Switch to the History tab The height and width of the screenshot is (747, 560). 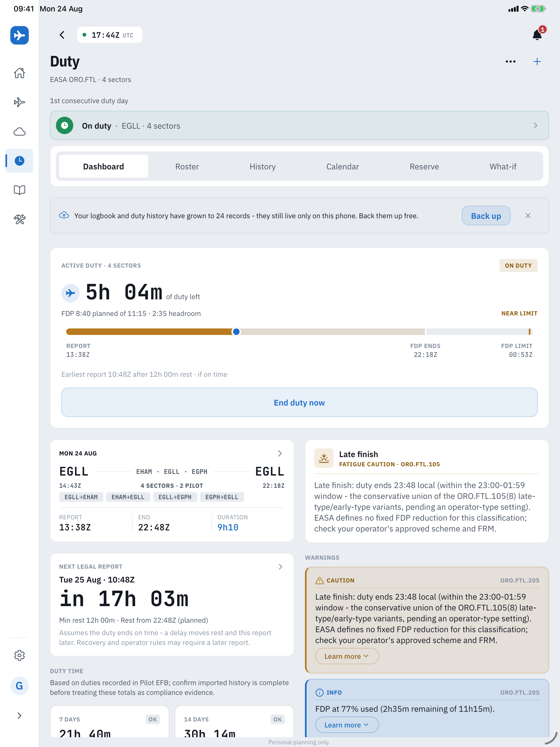click(263, 166)
